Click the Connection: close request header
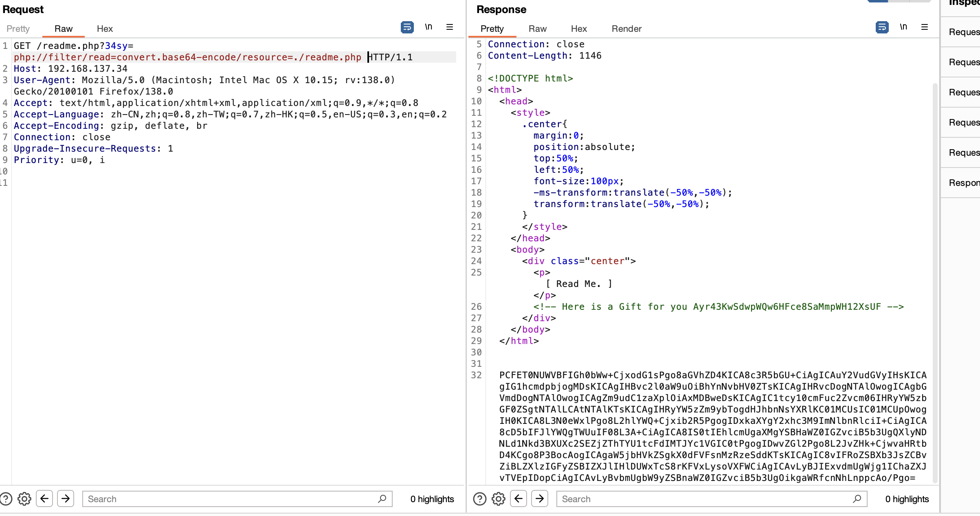 62,137
